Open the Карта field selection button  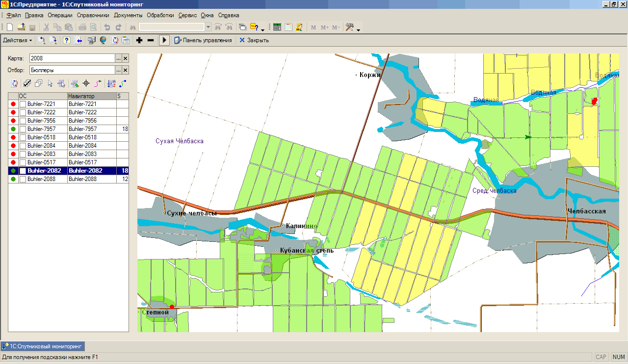118,58
